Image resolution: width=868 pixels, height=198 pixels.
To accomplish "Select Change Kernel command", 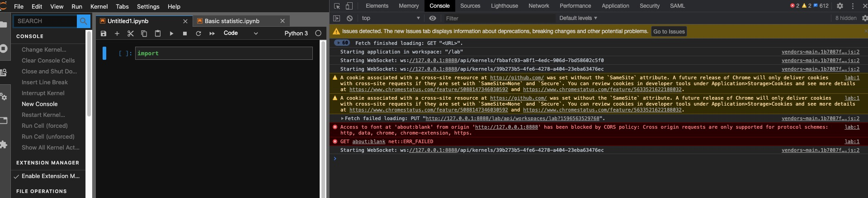I will 44,49.
